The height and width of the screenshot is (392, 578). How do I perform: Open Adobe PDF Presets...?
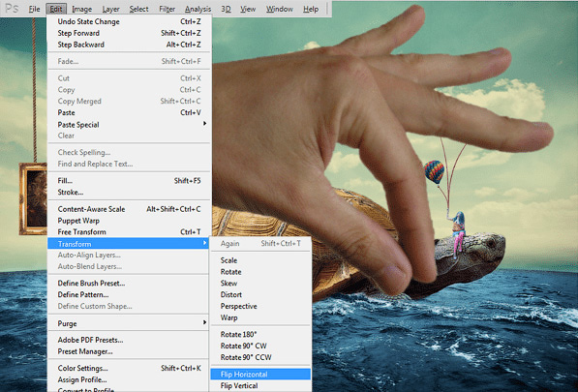[129, 340]
